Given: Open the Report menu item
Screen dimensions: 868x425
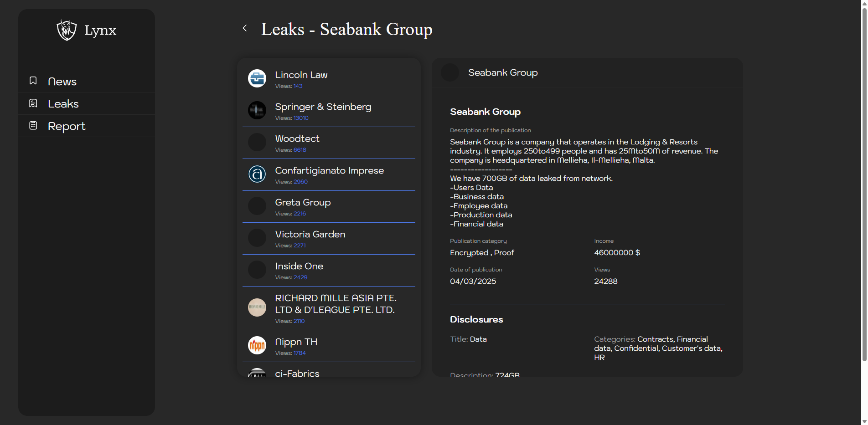Looking at the screenshot, I should [67, 126].
